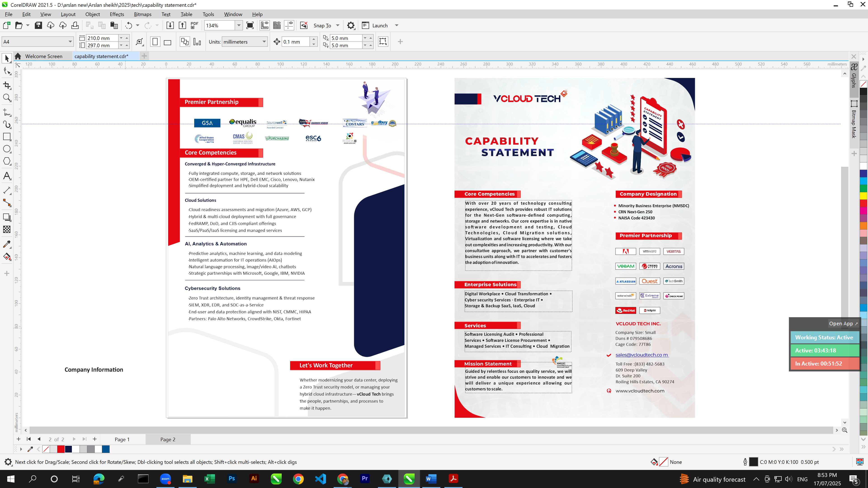Image resolution: width=868 pixels, height=488 pixels.
Task: Select the Artistic Media tool
Action: point(7,124)
